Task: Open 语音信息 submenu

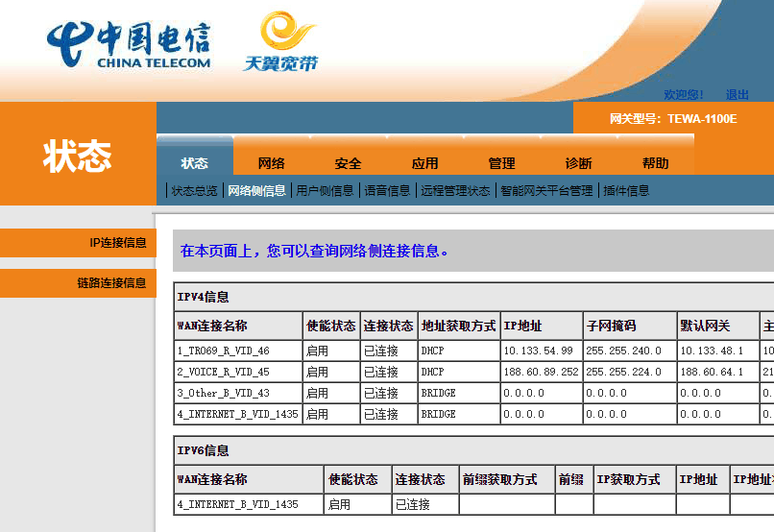Action: pos(387,190)
